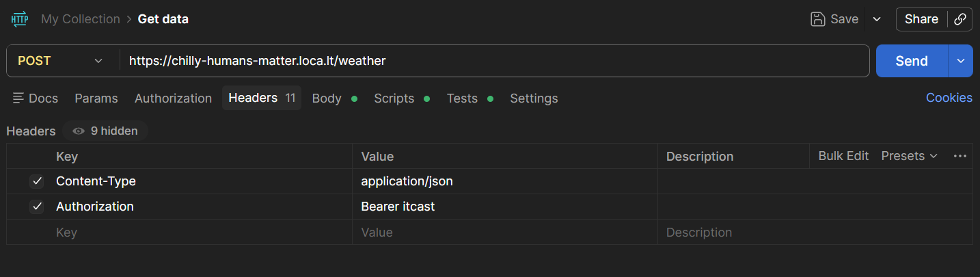Open the Settings tab
The image size is (980, 277).
point(534,98)
